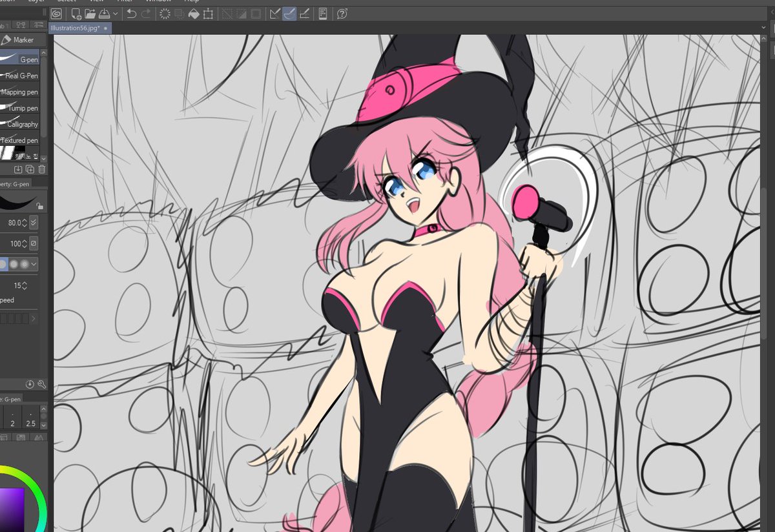The width and height of the screenshot is (775, 532).
Task: Delete the selected sub tool
Action: 41,169
